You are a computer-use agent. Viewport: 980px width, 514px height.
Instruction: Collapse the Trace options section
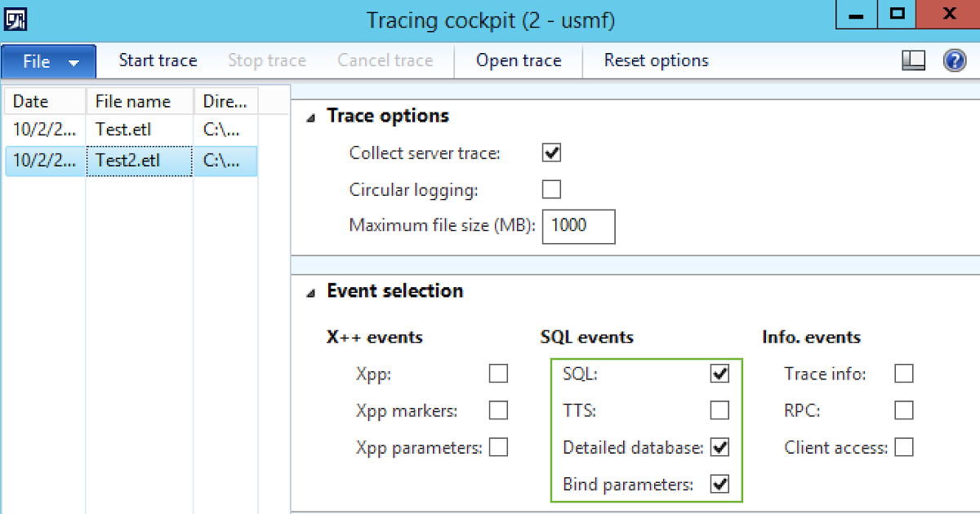(310, 116)
